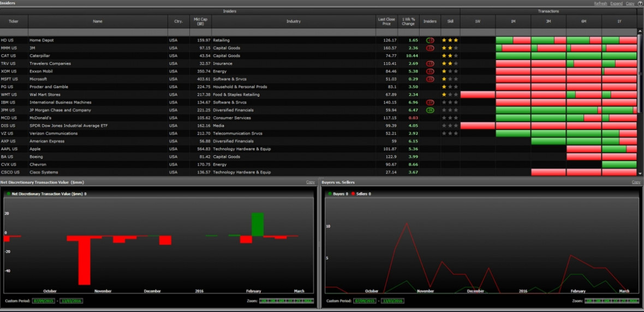Viewport: 644px width, 312px height.
Task: Click the red insiders badge in 3M row
Action: 430,48
